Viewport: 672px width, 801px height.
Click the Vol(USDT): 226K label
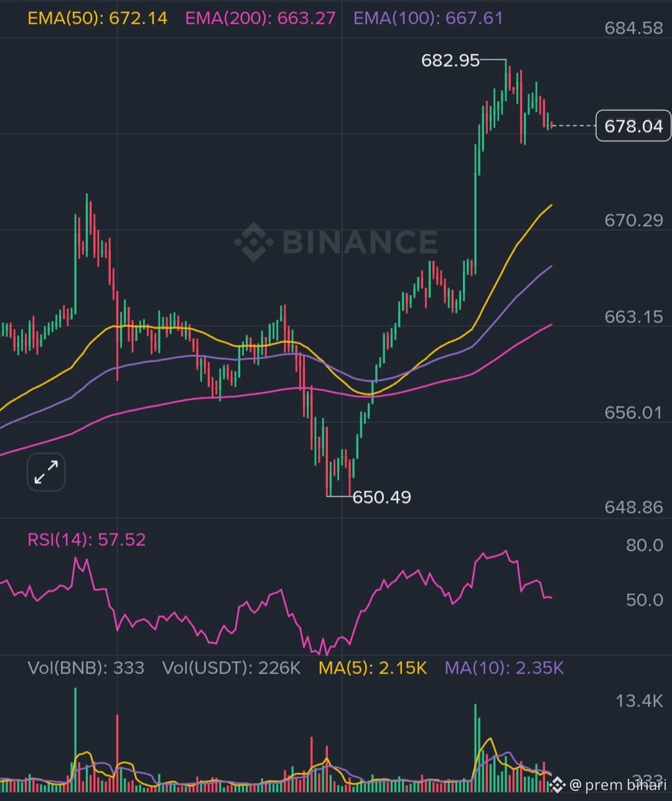coord(231,668)
